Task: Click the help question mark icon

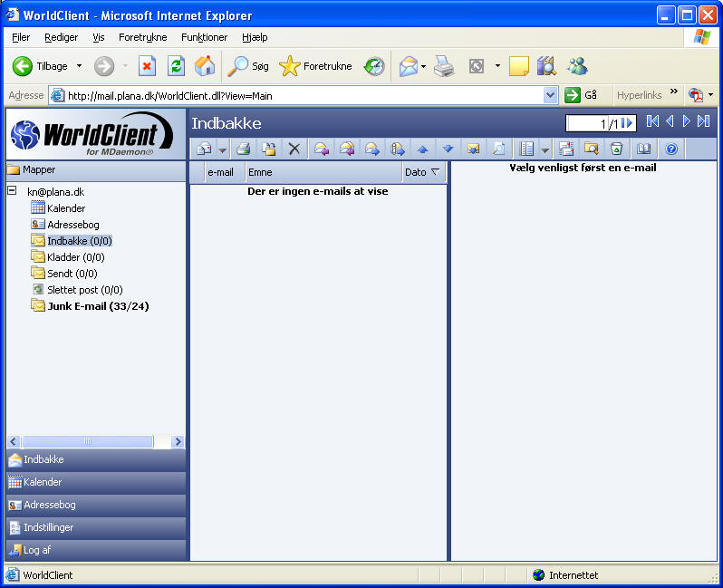Action: point(671,149)
